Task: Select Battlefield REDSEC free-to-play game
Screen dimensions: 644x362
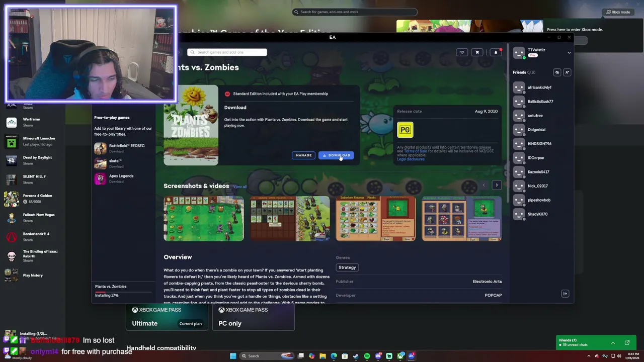Action: point(123,148)
